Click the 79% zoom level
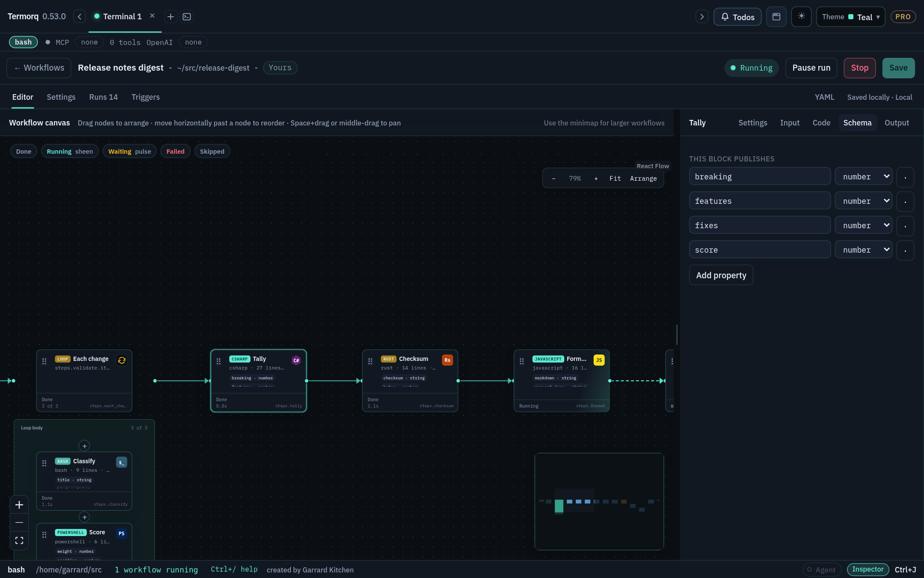 coord(575,179)
